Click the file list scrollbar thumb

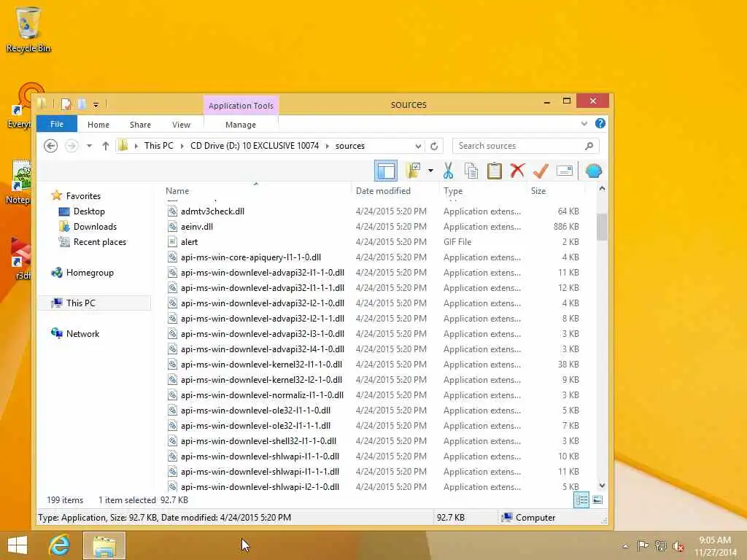pyautogui.click(x=602, y=227)
